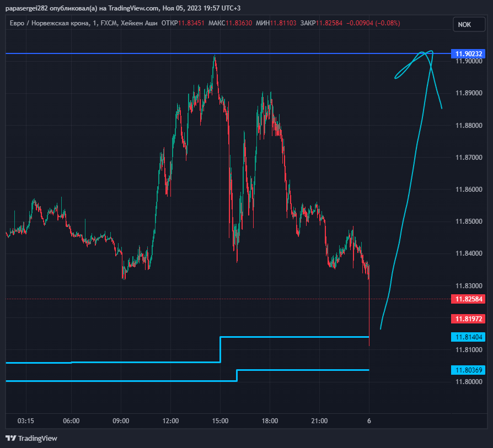
Task: Click the ЗАКР closing value in header
Action: [x=329, y=23]
